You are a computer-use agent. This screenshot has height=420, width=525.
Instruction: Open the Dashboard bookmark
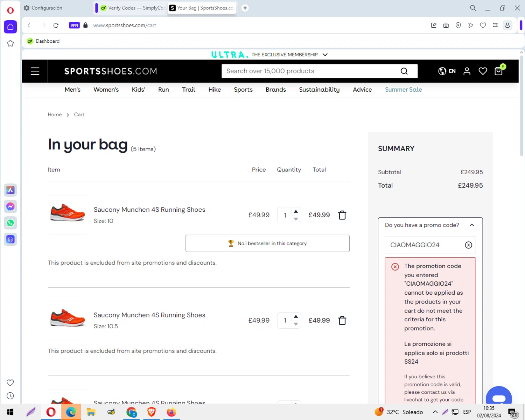[43, 41]
